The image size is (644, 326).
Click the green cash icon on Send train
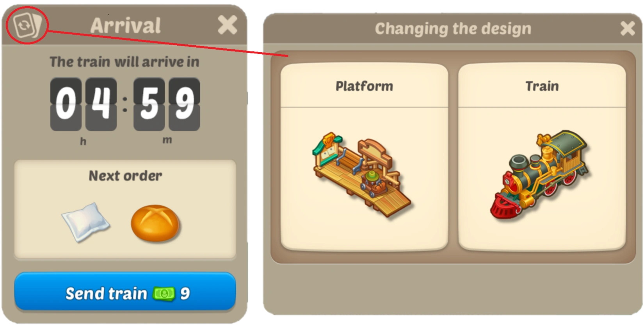click(x=164, y=293)
